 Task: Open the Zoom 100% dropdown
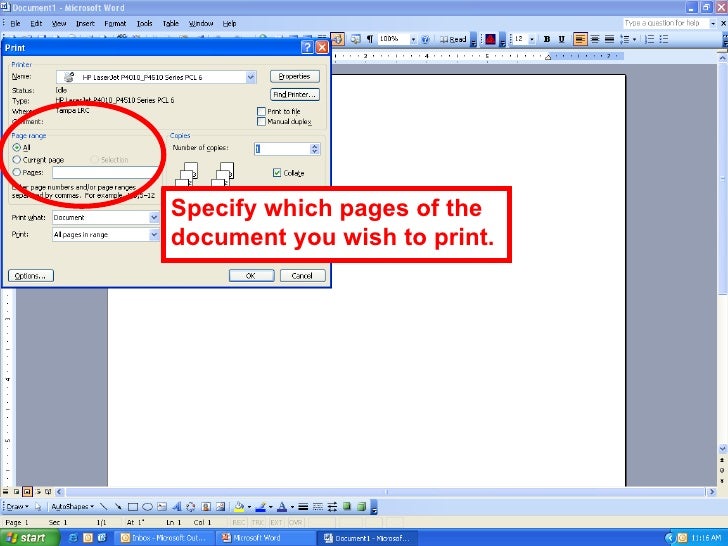[x=413, y=39]
